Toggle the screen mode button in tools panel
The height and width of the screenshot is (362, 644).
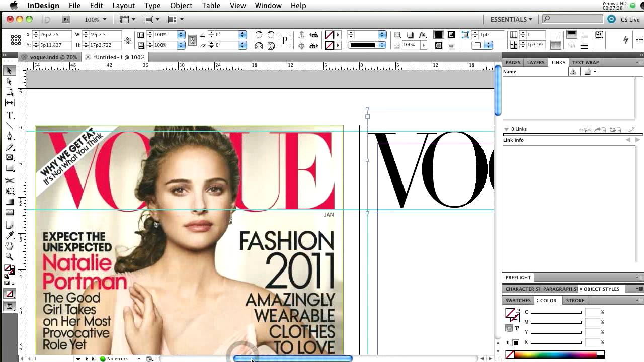pyautogui.click(x=9, y=306)
